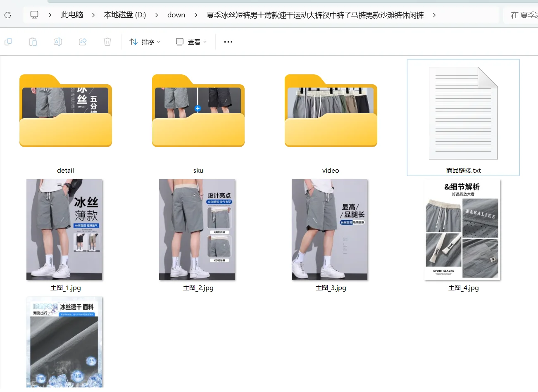This screenshot has height=392, width=538.
Task: Expand the chevron after 本地磁盘 (D:)
Action: (x=156, y=15)
